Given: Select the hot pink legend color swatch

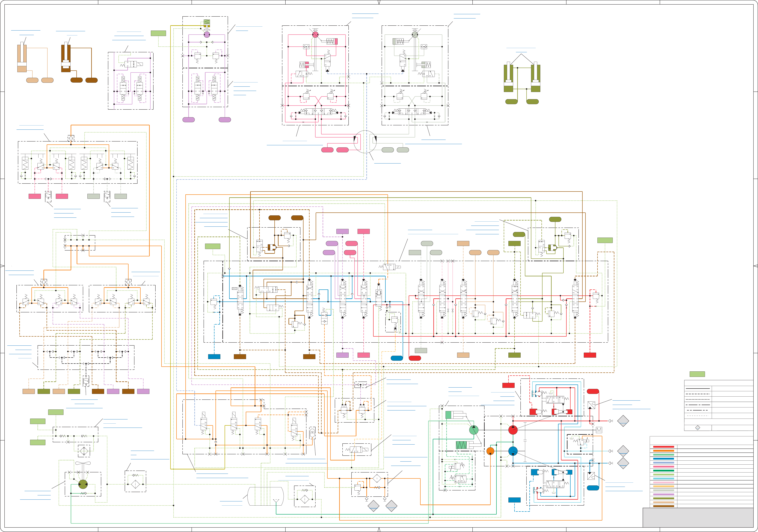Looking at the screenshot, I should click(664, 467).
